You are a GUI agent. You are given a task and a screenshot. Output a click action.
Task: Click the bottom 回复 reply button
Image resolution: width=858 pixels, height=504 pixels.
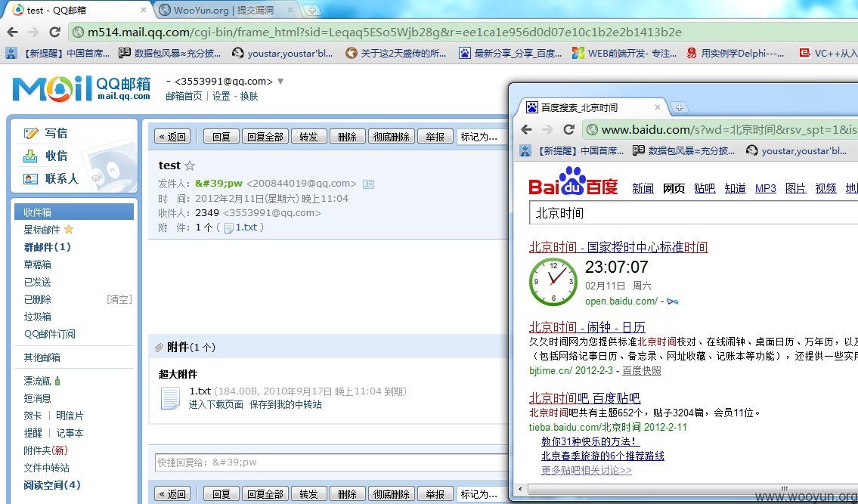point(221,494)
